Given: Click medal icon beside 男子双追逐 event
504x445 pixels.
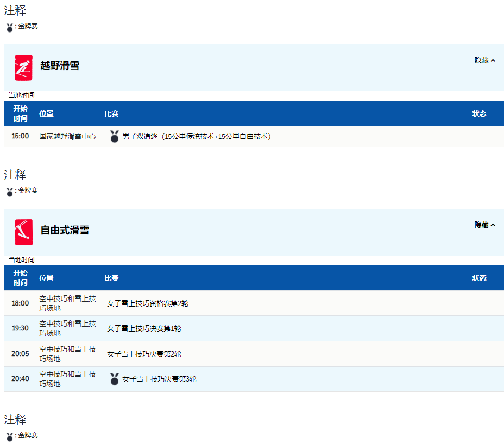Looking at the screenshot, I should pos(114,137).
